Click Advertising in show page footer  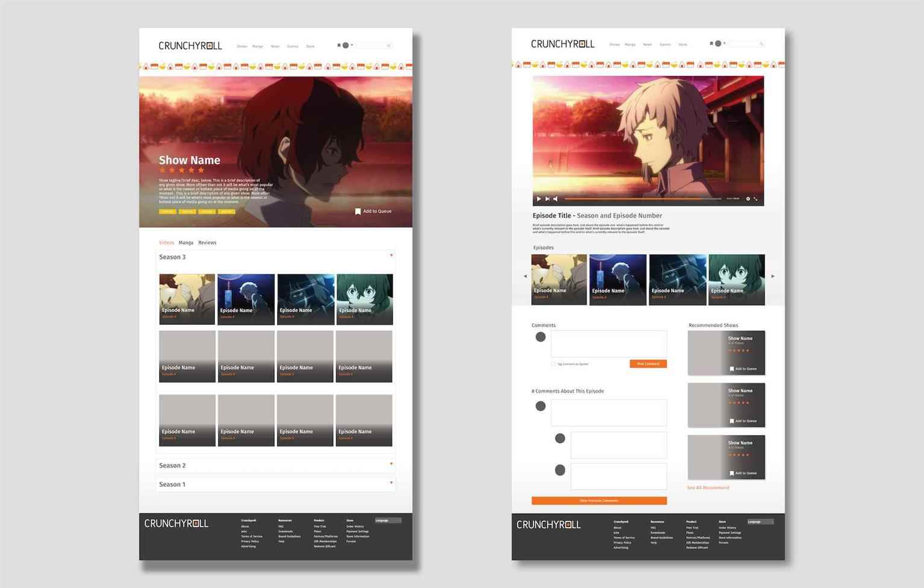[249, 546]
